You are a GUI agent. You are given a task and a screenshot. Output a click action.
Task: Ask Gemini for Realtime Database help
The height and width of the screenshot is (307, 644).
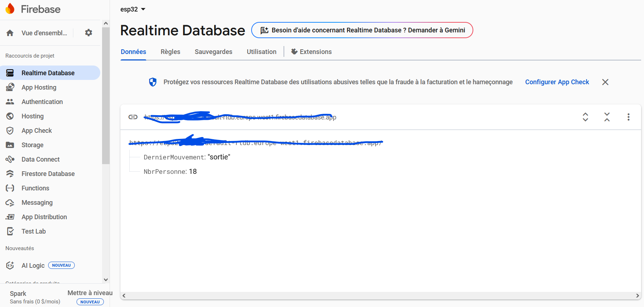[x=362, y=30]
